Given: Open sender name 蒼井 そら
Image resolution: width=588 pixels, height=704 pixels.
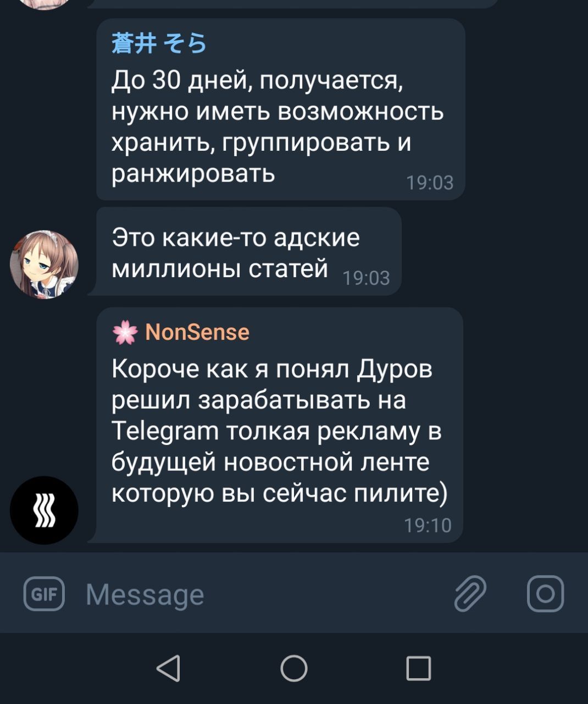Looking at the screenshot, I should 159,43.
